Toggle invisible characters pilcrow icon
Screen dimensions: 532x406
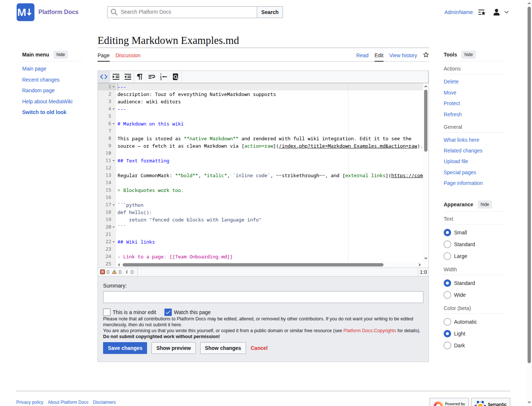point(140,77)
